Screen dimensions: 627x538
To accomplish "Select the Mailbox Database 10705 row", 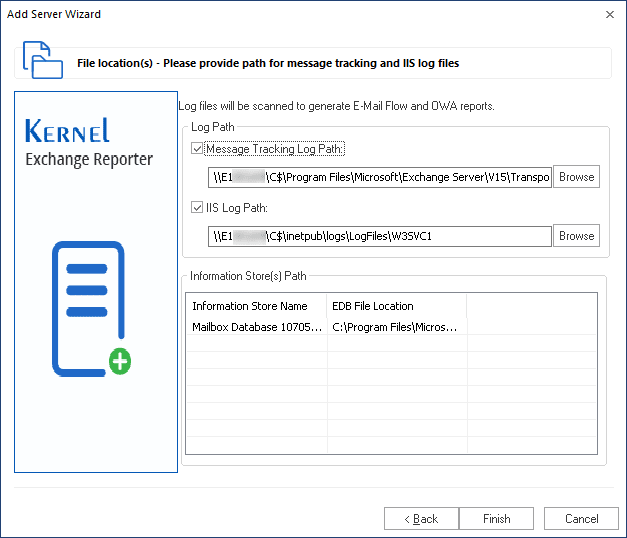I will coord(391,327).
